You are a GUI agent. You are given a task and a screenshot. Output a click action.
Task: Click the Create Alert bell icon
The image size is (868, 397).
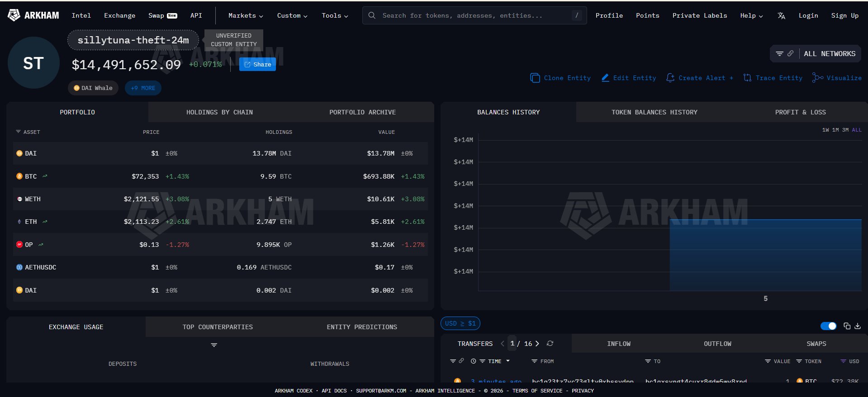coord(670,78)
